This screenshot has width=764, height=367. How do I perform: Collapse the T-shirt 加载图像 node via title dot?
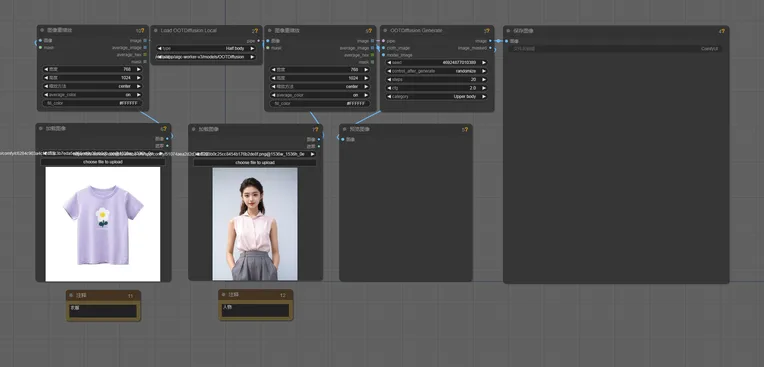tap(41, 129)
